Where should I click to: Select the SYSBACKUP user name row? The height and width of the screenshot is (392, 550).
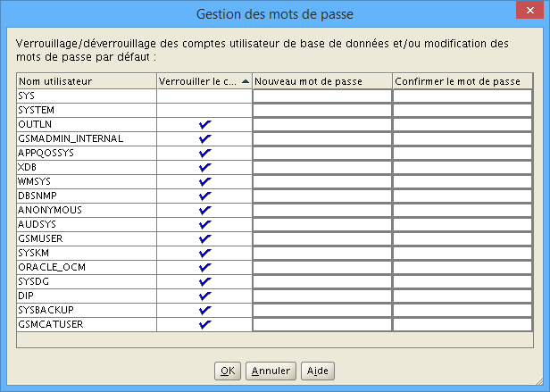(x=87, y=310)
